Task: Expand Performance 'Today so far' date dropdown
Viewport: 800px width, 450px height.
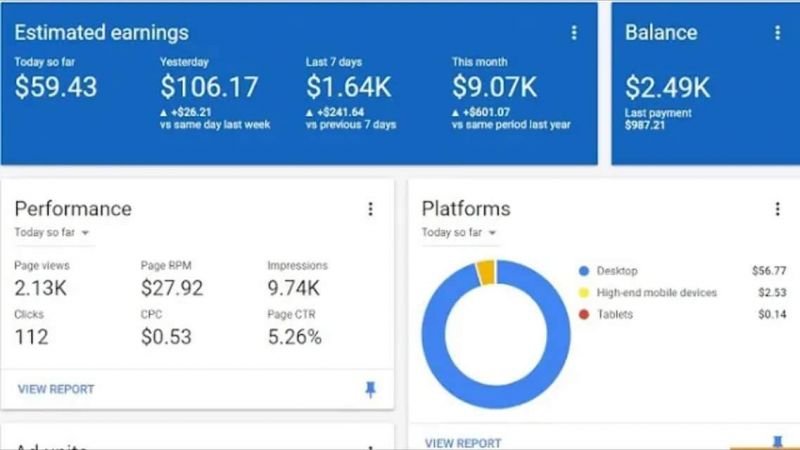Action: [52, 233]
